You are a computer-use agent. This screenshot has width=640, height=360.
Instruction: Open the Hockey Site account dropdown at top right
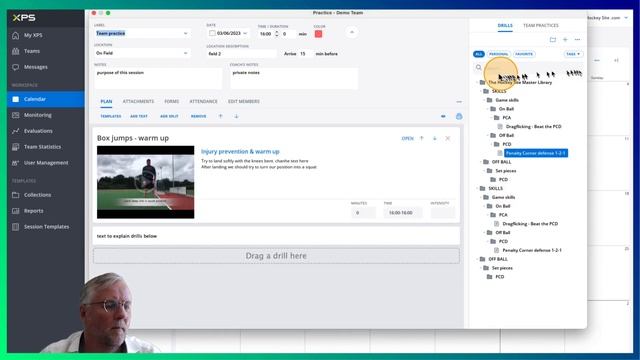pyautogui.click(x=626, y=18)
